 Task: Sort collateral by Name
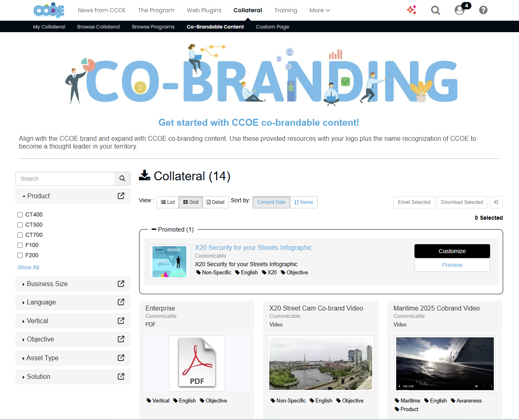pos(304,202)
